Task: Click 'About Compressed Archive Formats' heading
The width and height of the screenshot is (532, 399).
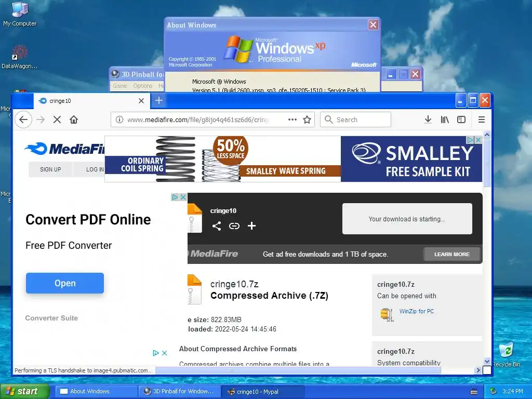Action: 238,349
